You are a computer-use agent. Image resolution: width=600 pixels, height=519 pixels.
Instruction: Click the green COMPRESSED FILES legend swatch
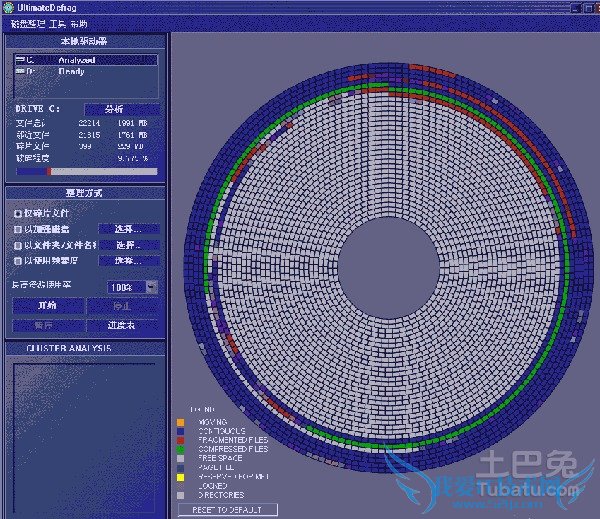pos(181,449)
